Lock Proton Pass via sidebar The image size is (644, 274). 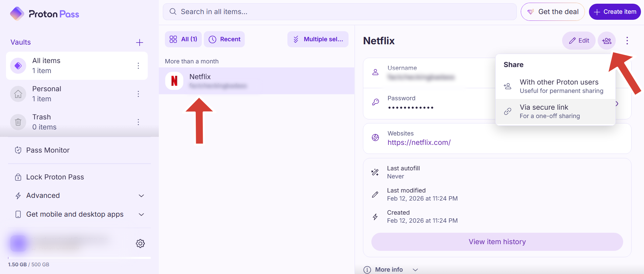[x=55, y=177]
